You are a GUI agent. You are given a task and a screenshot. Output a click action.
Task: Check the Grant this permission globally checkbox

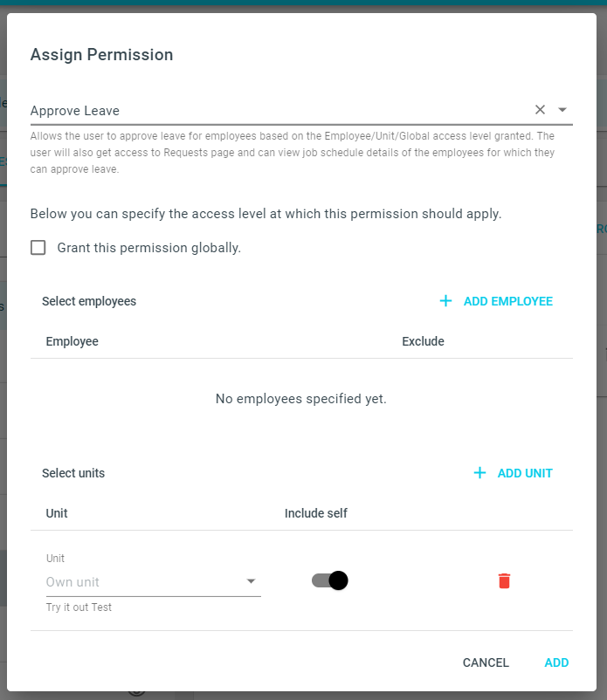click(x=38, y=247)
